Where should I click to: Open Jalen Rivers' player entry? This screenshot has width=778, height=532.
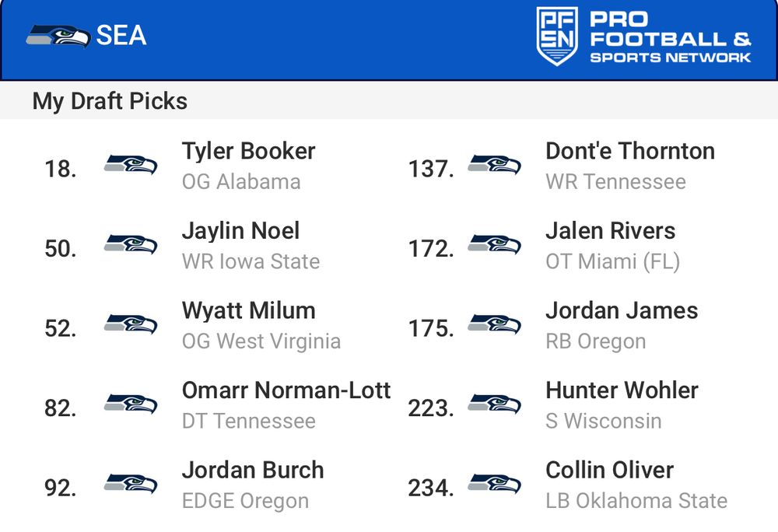click(610, 231)
